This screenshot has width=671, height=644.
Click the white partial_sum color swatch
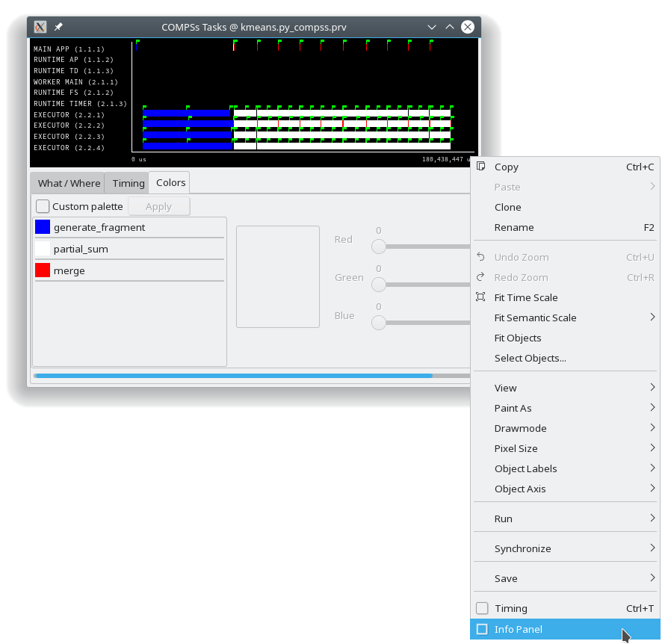pos(43,249)
